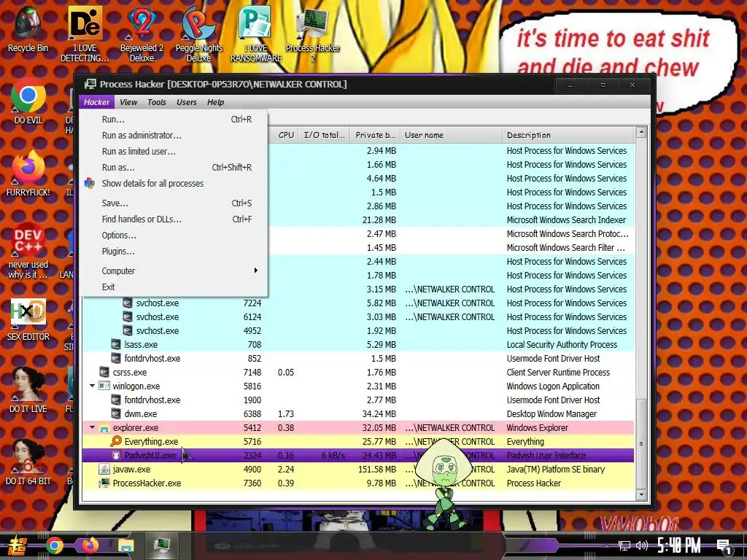Expand the Computer submenu arrow
Image resolution: width=747 pixels, height=560 pixels.
tap(256, 271)
